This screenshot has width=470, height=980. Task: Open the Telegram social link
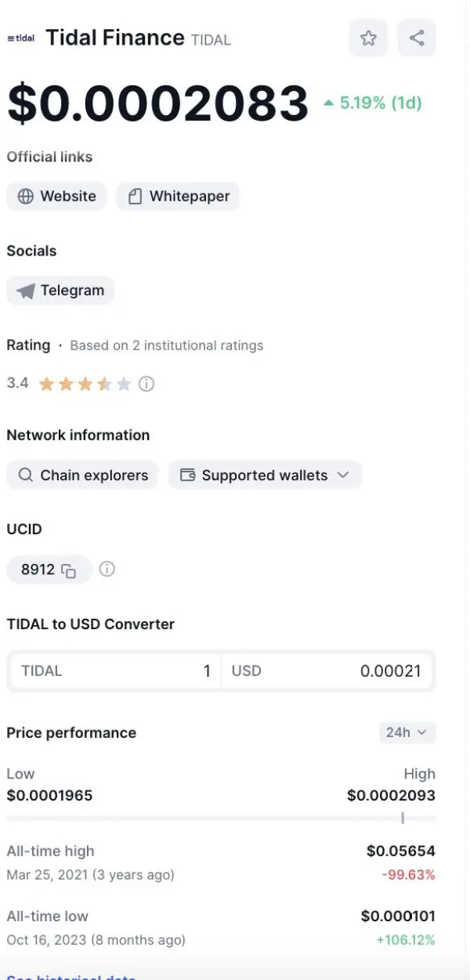[60, 291]
